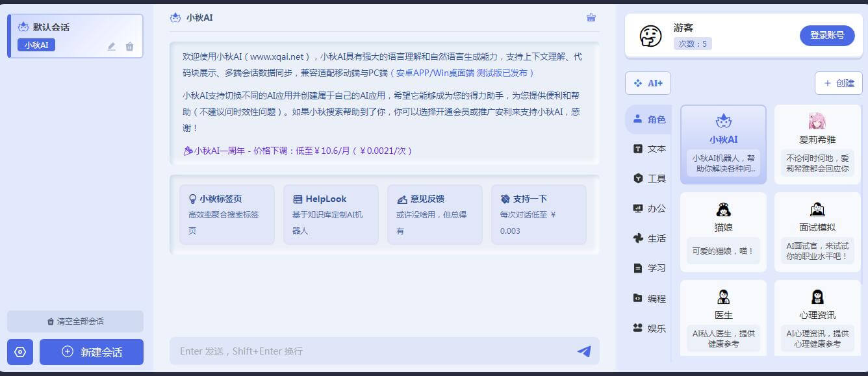Click the basket icon in chat header
The height and width of the screenshot is (376, 868).
point(591,18)
